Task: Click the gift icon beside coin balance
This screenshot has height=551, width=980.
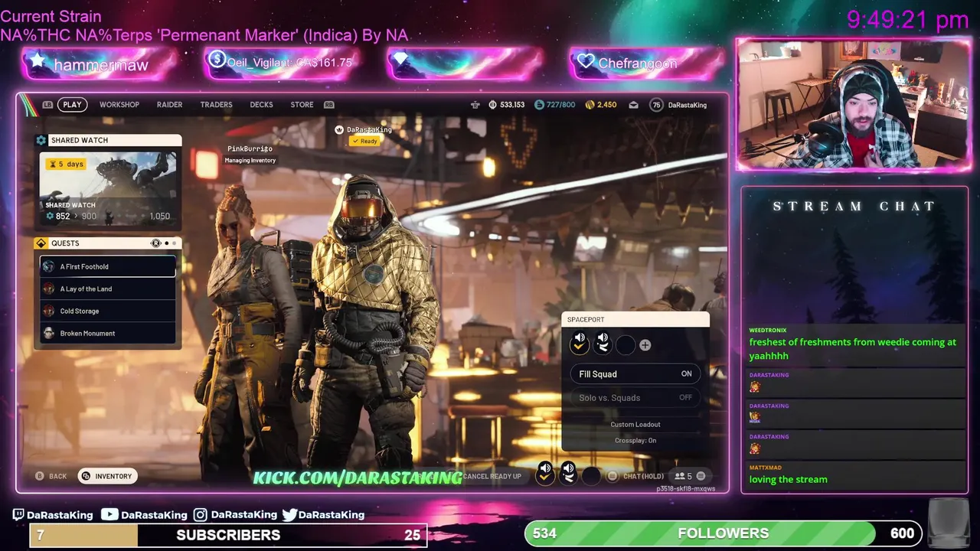Action: (475, 105)
